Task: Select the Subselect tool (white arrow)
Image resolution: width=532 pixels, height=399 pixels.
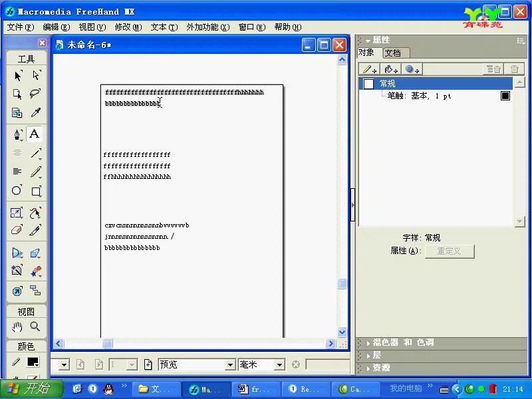Action: pyautogui.click(x=36, y=75)
